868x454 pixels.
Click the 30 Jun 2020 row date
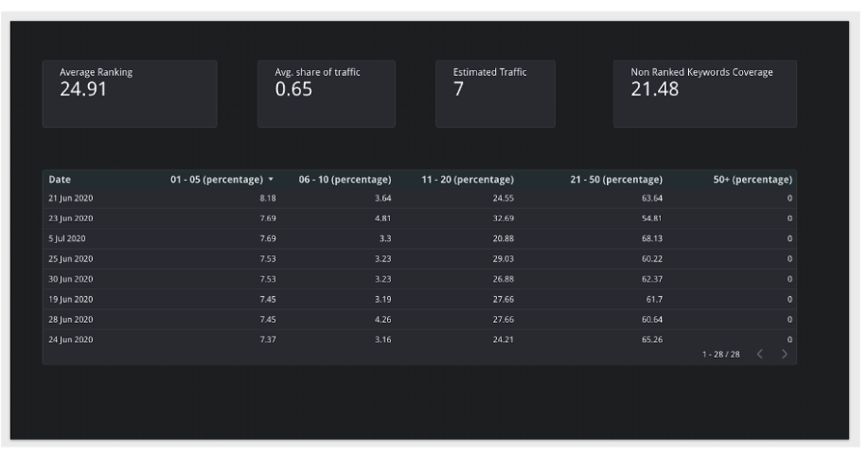tap(71, 279)
